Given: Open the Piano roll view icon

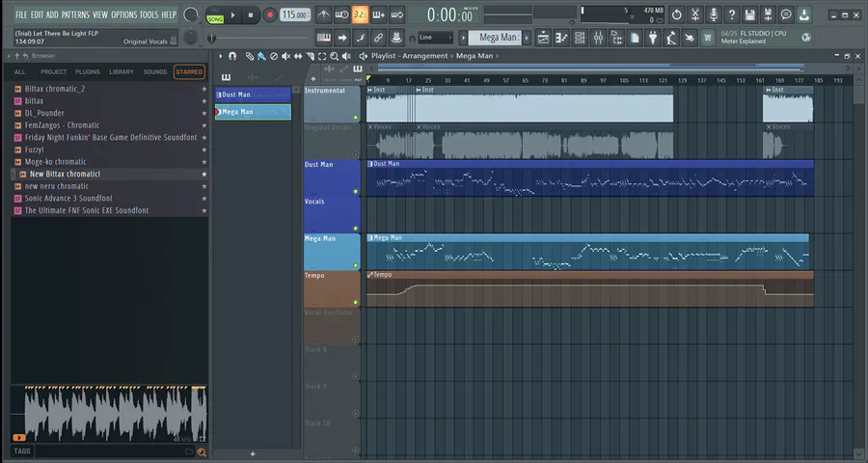Looking at the screenshot, I should (562, 38).
